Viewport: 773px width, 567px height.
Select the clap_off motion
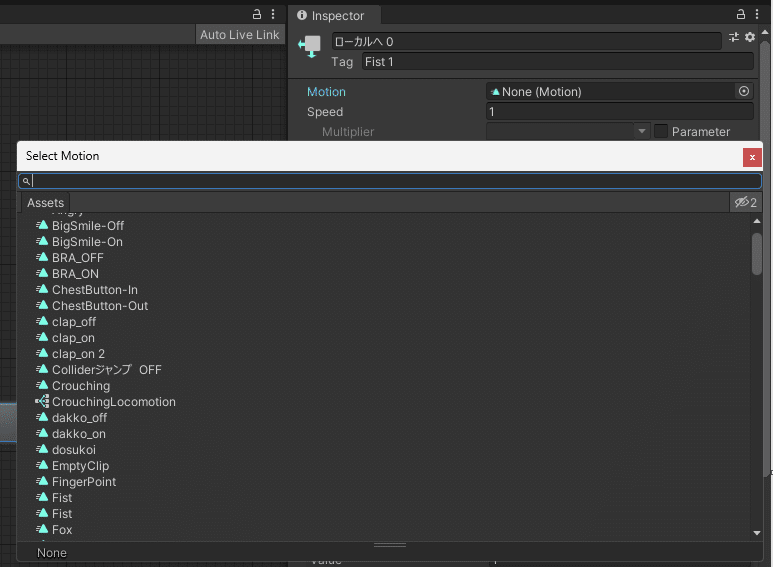tap(74, 321)
